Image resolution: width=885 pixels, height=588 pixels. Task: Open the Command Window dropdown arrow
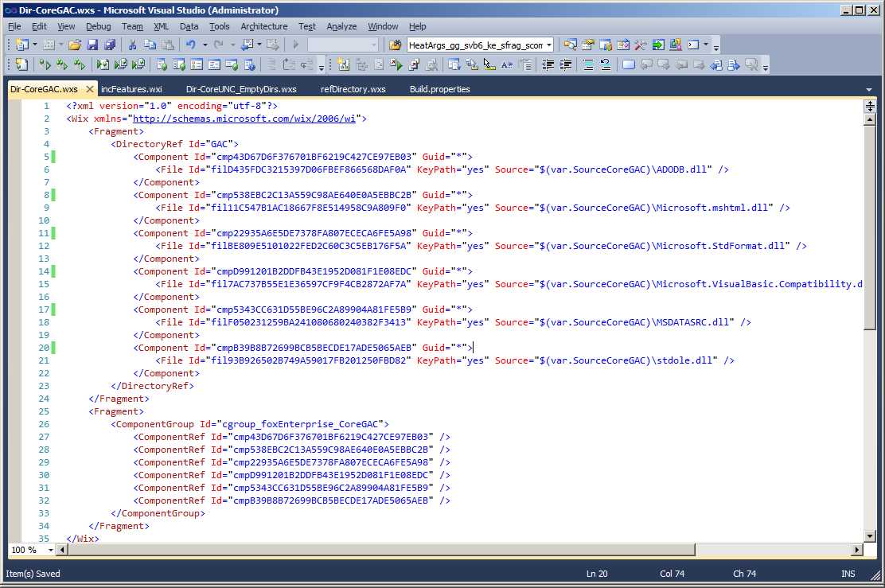[705, 45]
